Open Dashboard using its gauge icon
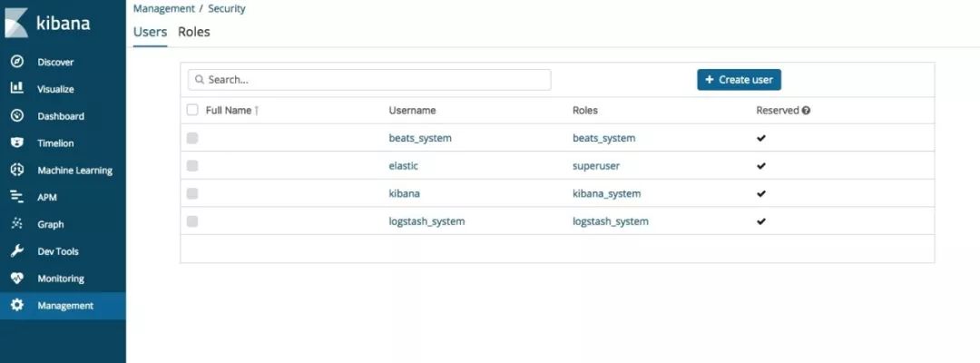 [x=17, y=115]
